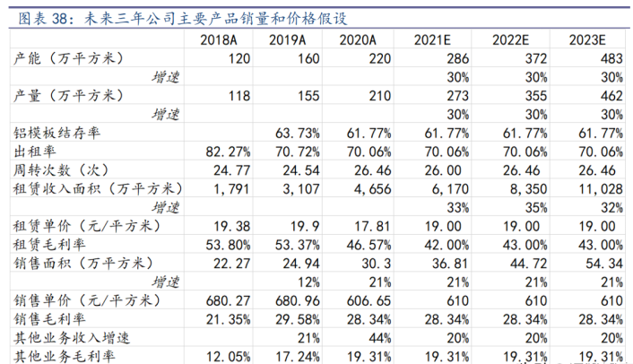Select output value 210 for 2020A
Image resolution: width=633 pixels, height=364 pixels.
[x=380, y=96]
